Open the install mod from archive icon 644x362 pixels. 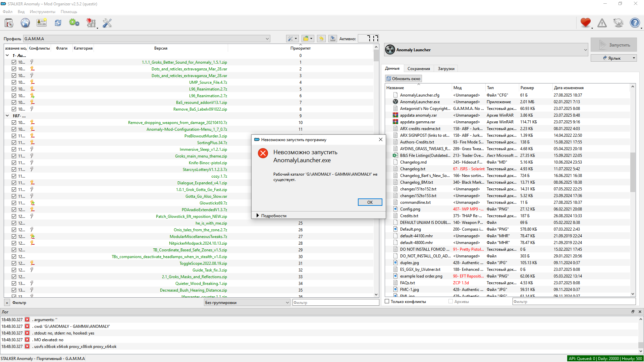pos(9,23)
